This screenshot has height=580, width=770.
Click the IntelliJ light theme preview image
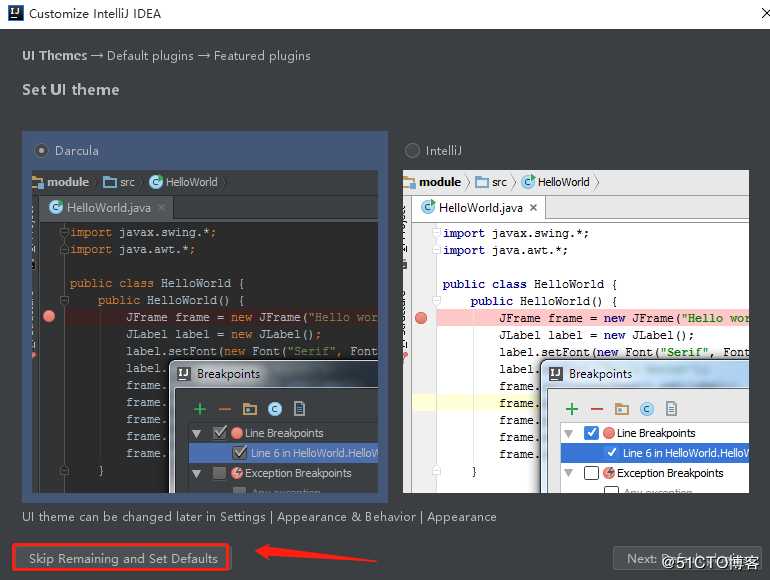[576, 331]
